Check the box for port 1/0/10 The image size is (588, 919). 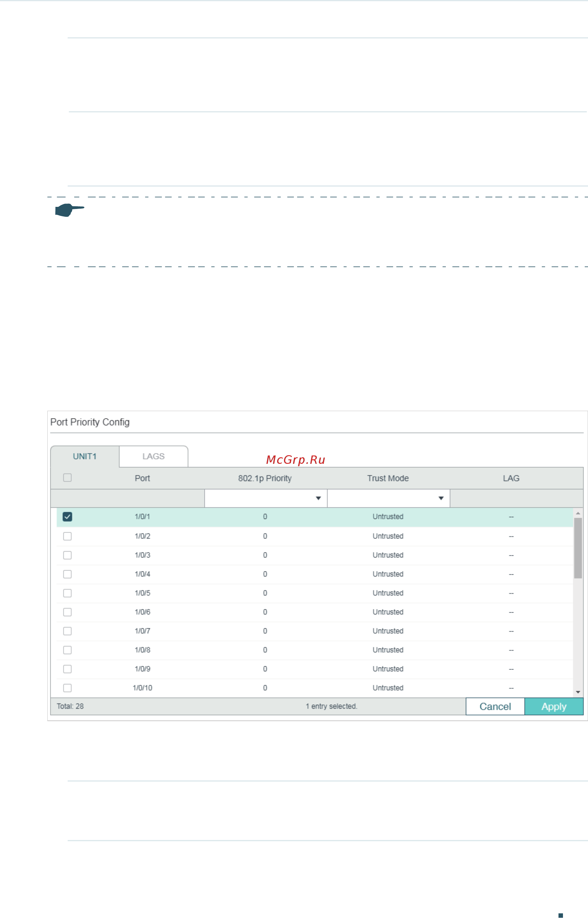67,688
